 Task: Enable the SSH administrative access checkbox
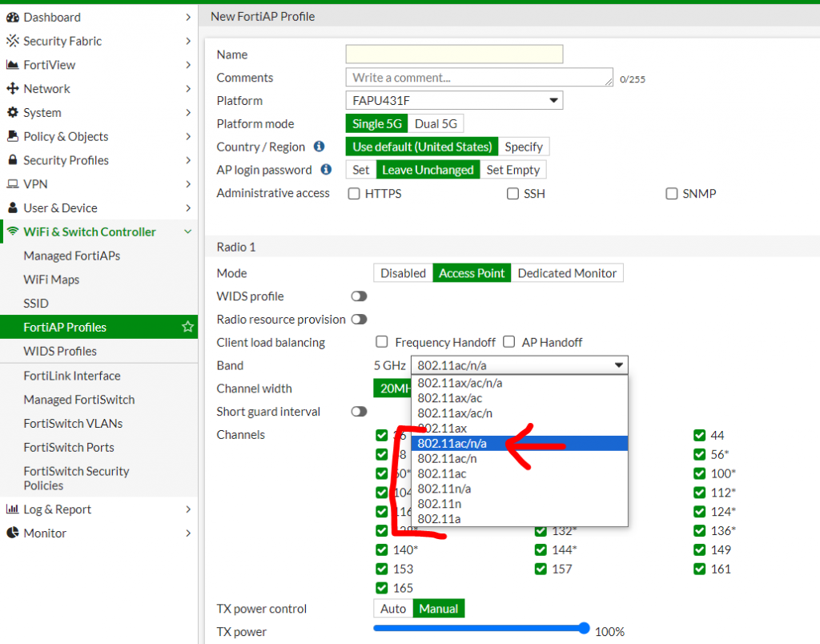click(x=513, y=194)
